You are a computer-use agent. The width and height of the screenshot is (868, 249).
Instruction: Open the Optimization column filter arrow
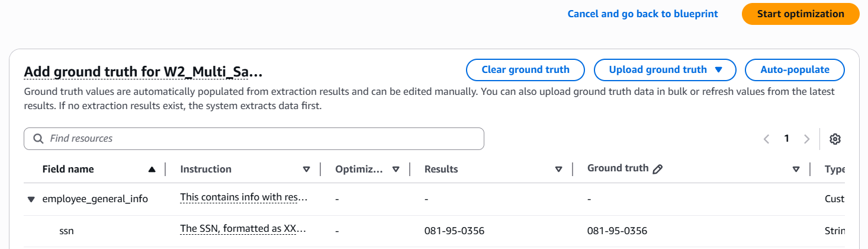[x=396, y=169]
